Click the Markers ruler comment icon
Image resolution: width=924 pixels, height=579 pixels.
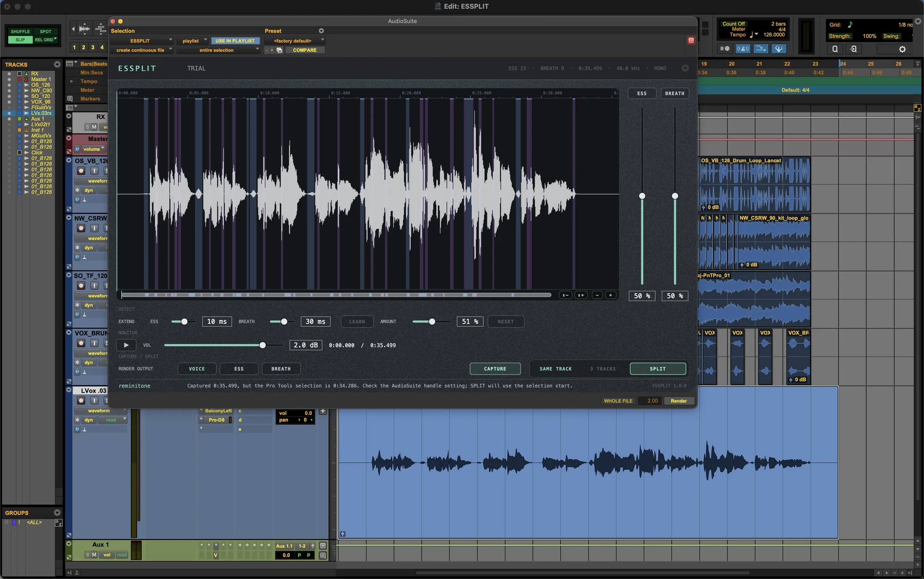click(x=70, y=98)
